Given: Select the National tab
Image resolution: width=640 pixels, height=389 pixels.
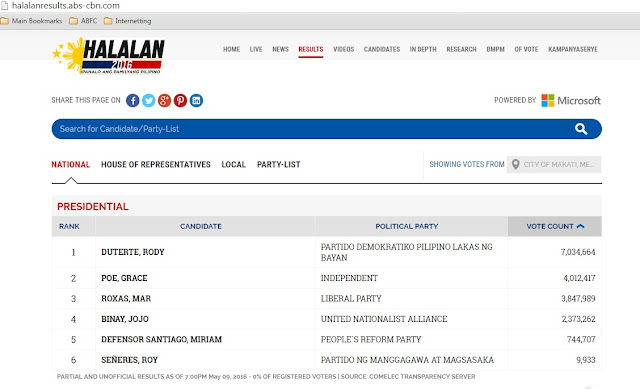Looking at the screenshot, I should coord(71,164).
